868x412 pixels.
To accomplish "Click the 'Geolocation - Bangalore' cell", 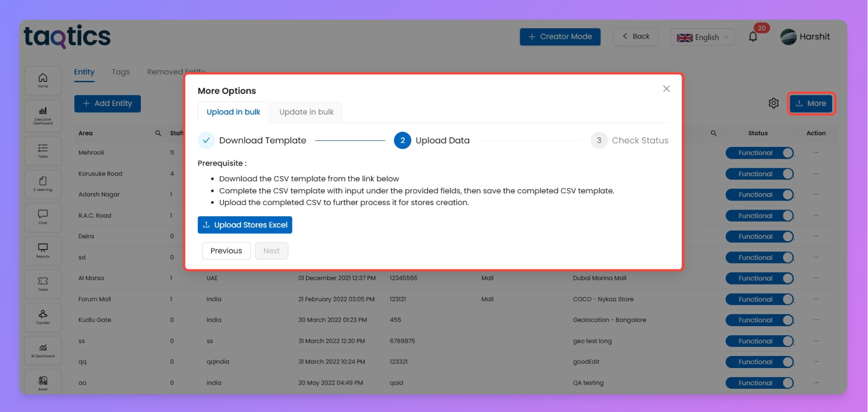I will coord(609,320).
